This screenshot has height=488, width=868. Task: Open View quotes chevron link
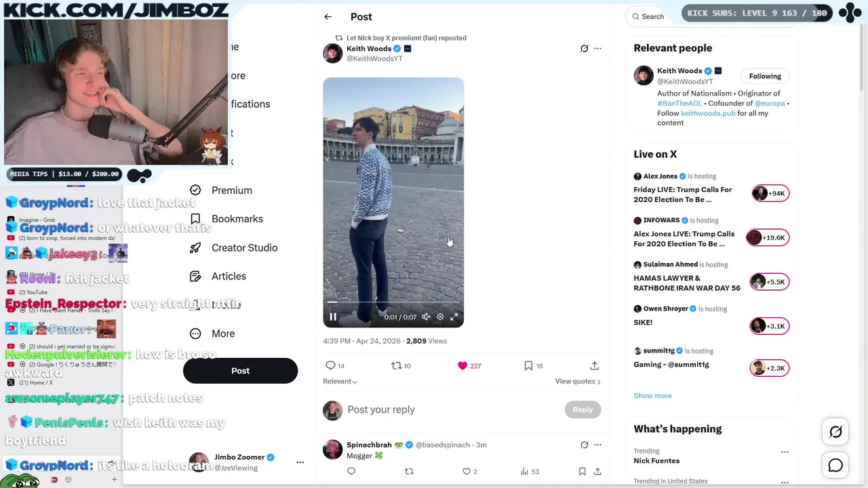tap(578, 381)
